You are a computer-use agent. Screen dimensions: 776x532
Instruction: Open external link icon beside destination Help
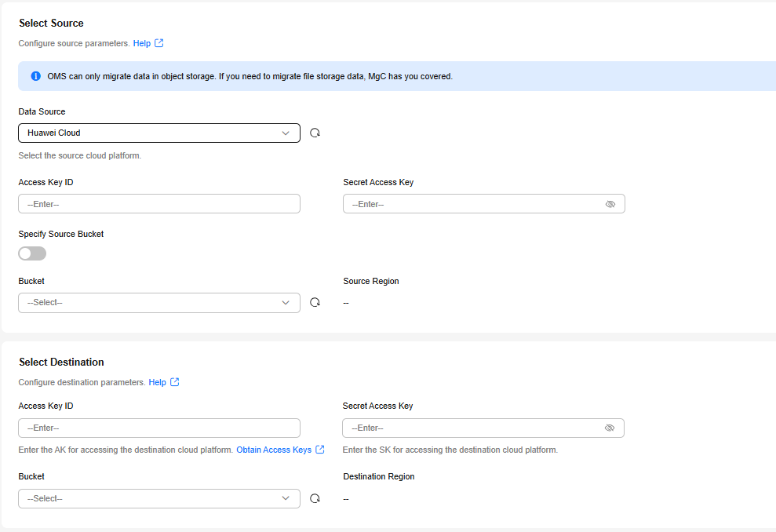[175, 382]
